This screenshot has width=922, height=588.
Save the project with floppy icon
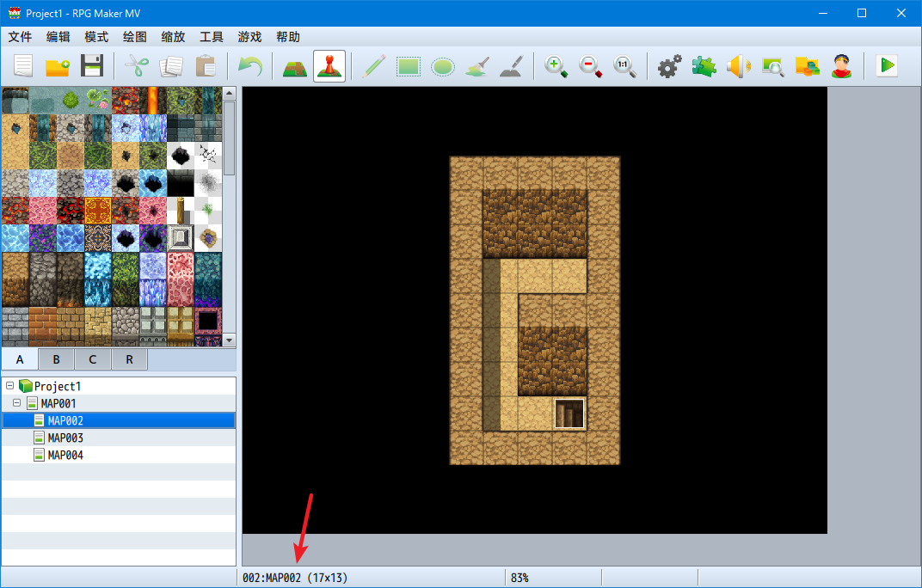[92, 65]
